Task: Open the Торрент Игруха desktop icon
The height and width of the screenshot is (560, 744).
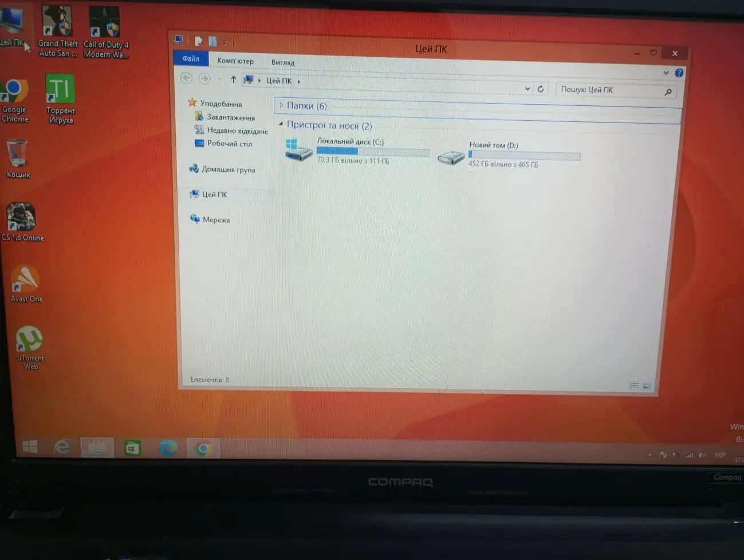Action: [x=61, y=98]
